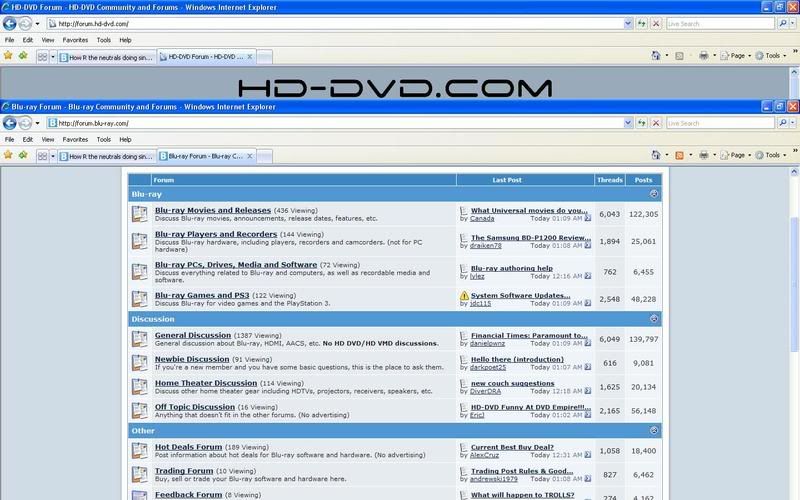Open Off Topic Discussion forum

pyautogui.click(x=195, y=407)
